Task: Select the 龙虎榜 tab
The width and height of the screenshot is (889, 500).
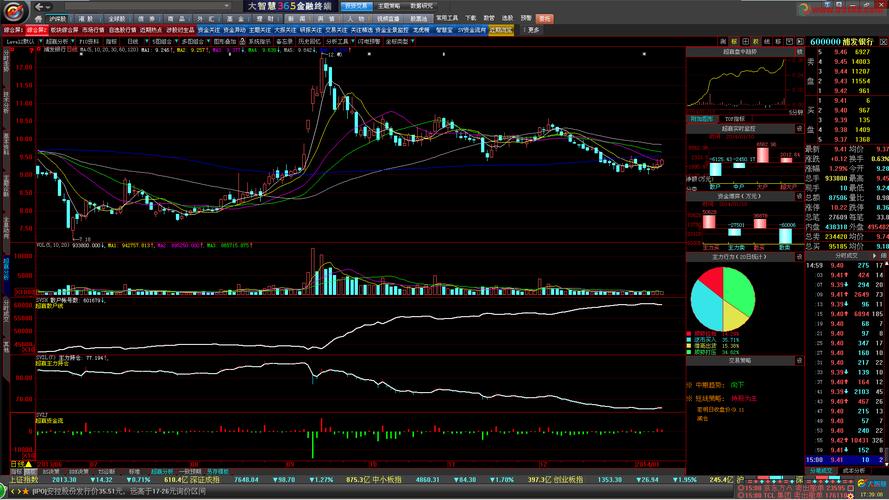Action: click(x=421, y=30)
